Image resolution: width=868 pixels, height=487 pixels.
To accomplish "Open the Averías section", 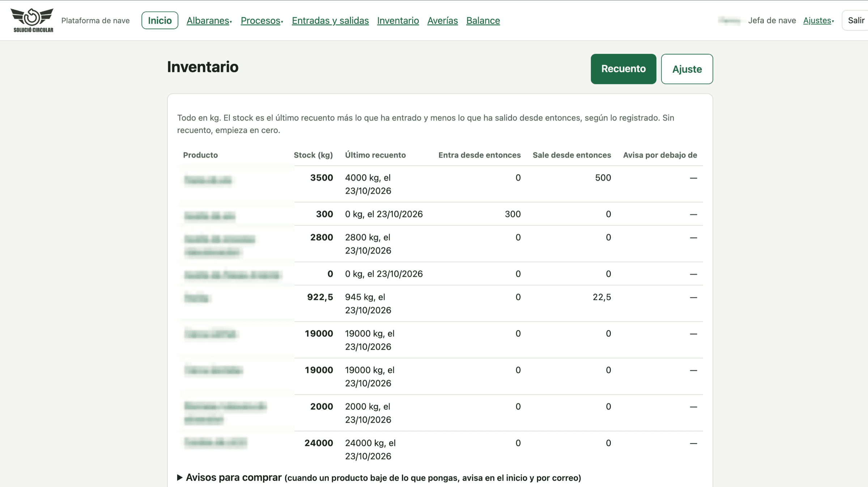I will (x=442, y=21).
